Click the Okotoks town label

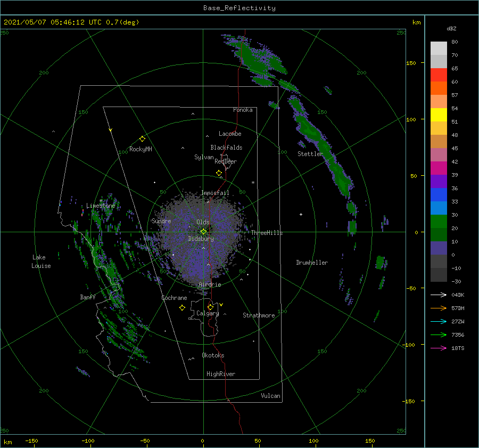pyautogui.click(x=213, y=355)
